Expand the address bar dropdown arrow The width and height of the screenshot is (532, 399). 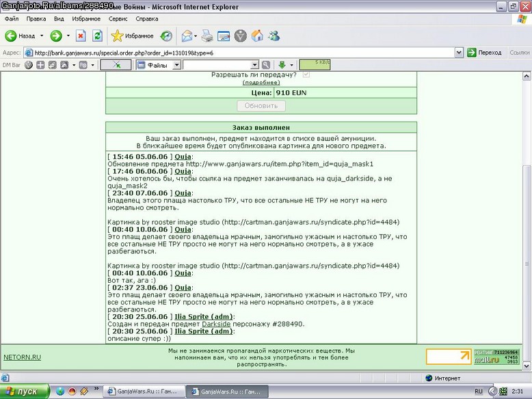(459, 53)
